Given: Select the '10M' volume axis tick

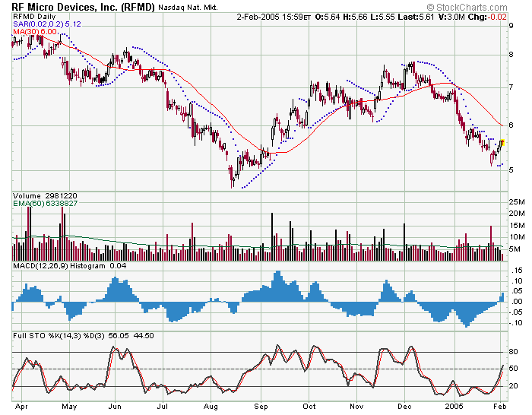Looking at the screenshot, I should pos(517,237).
